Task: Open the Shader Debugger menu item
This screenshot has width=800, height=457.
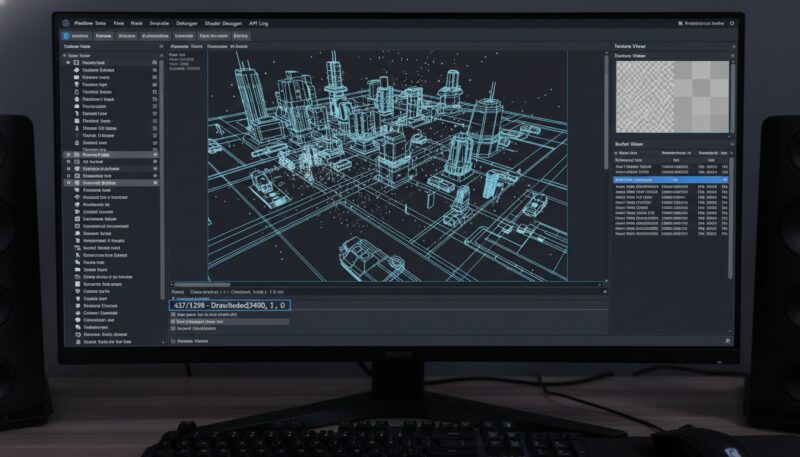Action: tap(218, 21)
